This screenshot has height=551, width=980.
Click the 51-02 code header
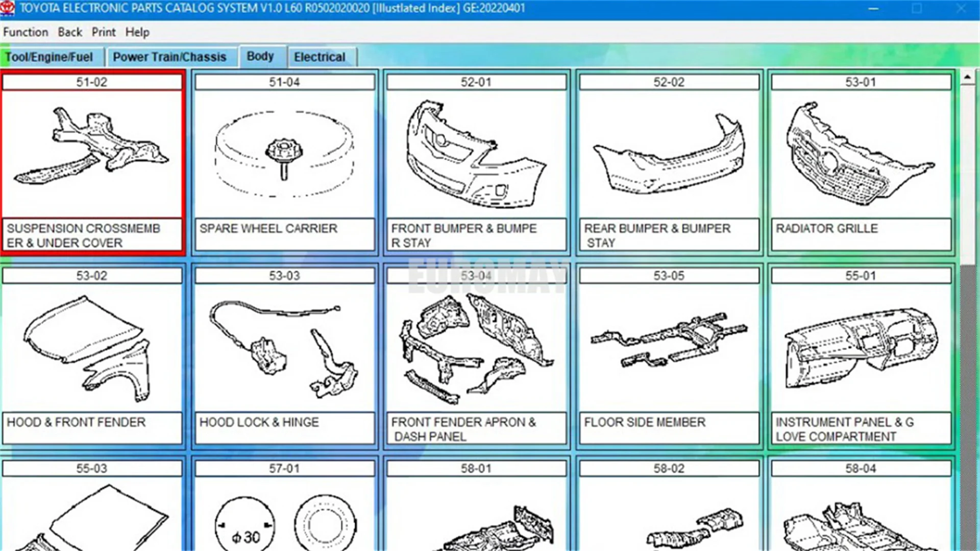coord(92,82)
